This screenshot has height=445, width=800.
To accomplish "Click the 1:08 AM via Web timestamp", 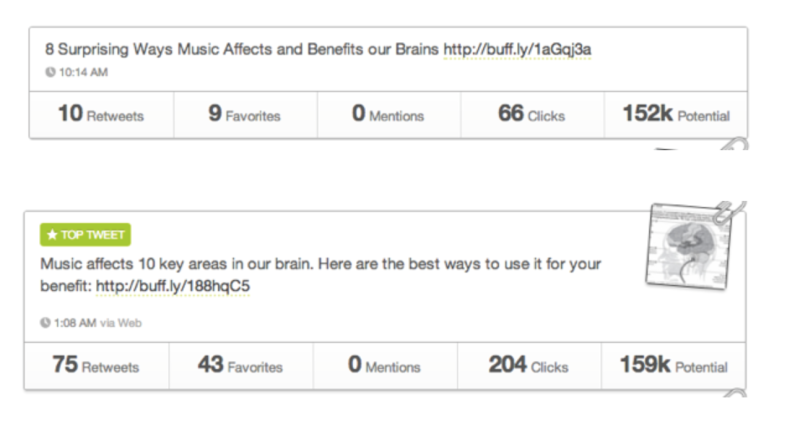I will click(x=97, y=323).
